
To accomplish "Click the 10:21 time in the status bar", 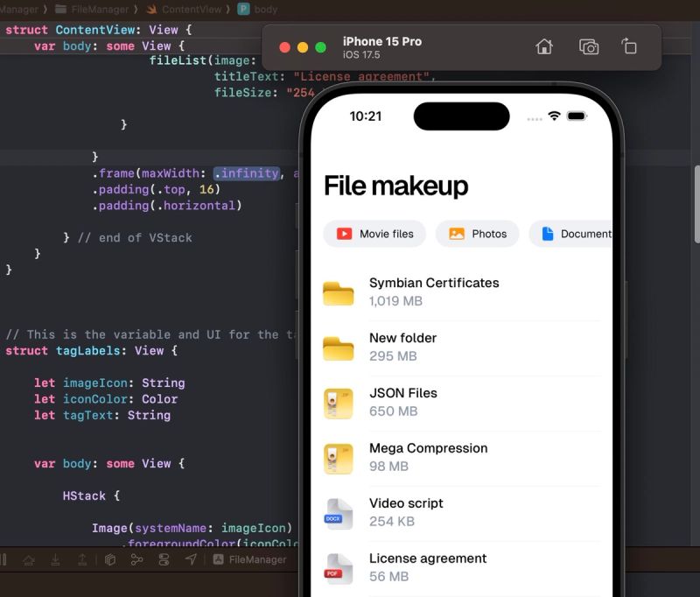I will click(x=366, y=116).
